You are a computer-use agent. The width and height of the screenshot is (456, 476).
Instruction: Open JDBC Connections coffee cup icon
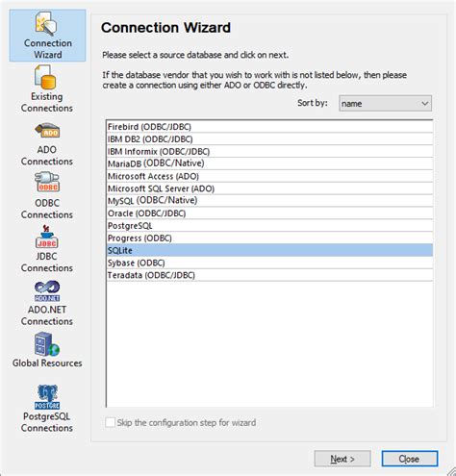[47, 237]
